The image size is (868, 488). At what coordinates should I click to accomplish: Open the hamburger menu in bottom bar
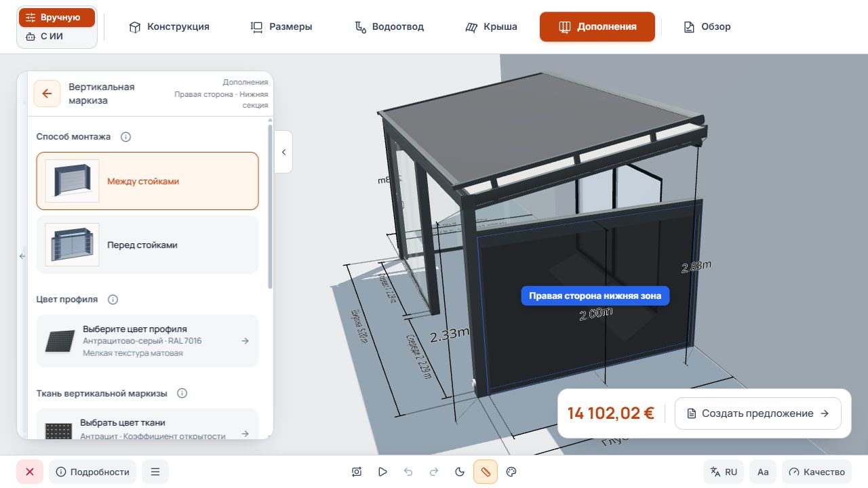point(155,472)
